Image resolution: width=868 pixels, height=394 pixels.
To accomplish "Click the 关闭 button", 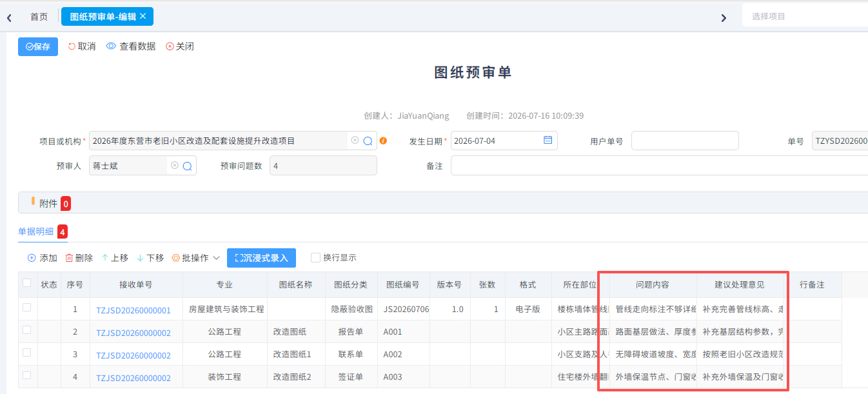I will coord(180,46).
